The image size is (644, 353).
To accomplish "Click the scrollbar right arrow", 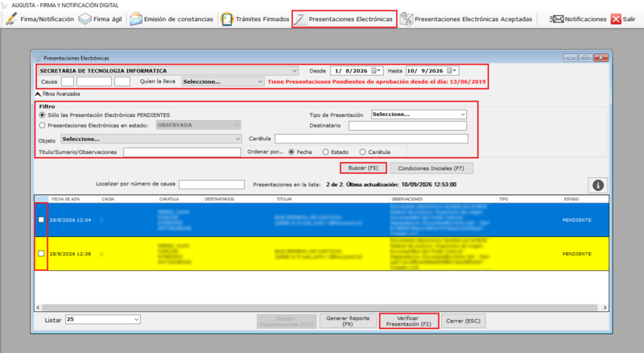I will click(x=605, y=307).
